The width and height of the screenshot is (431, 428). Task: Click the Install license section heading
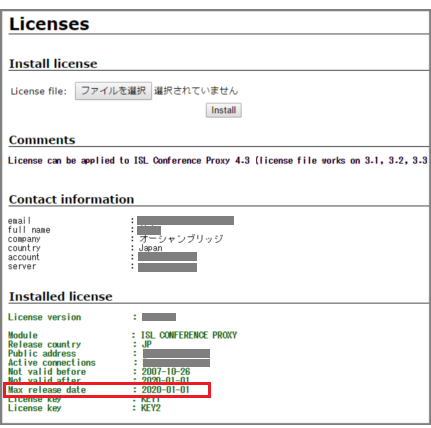click(53, 64)
